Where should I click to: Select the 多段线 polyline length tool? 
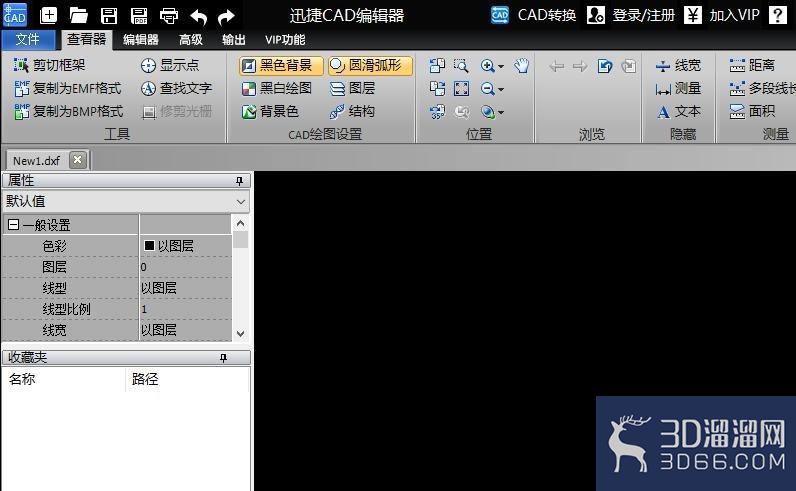(762, 88)
